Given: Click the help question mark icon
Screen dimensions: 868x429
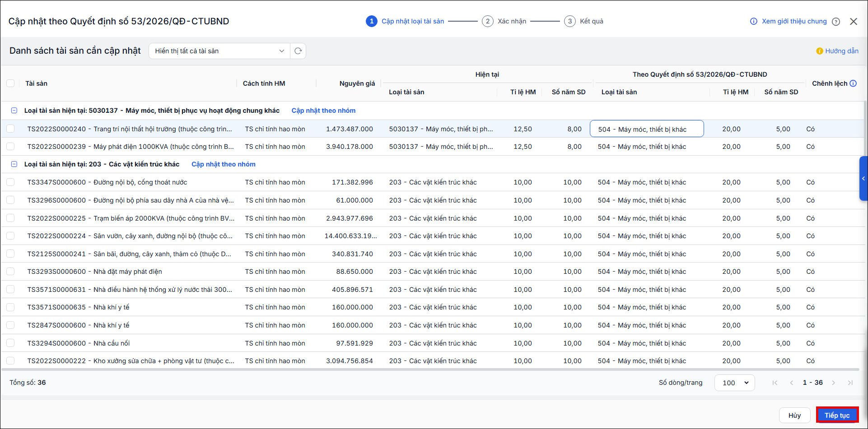Looking at the screenshot, I should pyautogui.click(x=836, y=22).
